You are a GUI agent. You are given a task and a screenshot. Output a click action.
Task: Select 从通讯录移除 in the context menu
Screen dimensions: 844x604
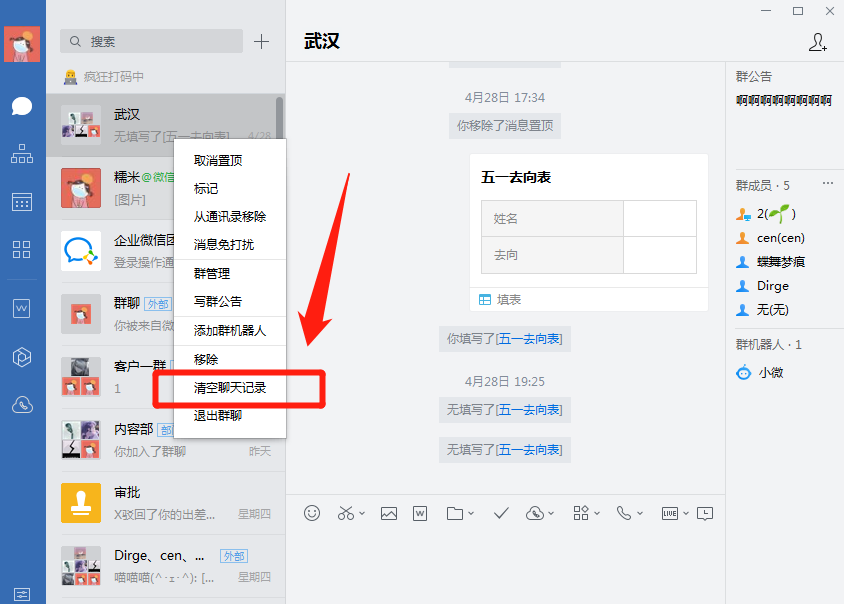[x=230, y=216]
